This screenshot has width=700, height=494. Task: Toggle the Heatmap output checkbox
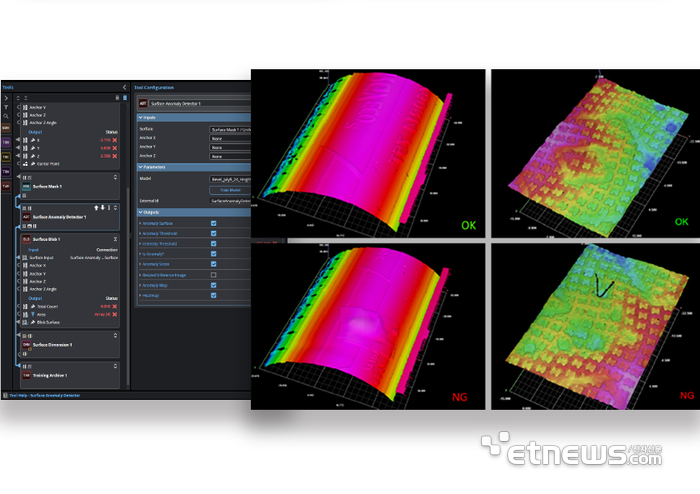(x=213, y=297)
